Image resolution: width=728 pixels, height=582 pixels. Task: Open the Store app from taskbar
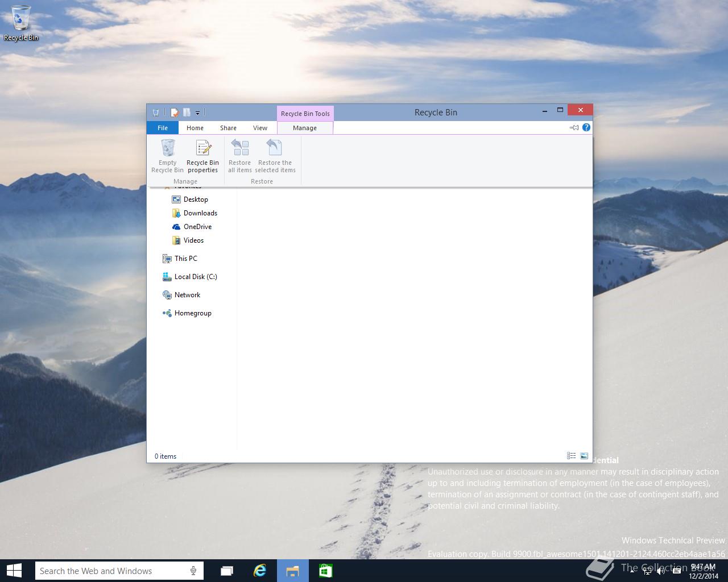[325, 571]
